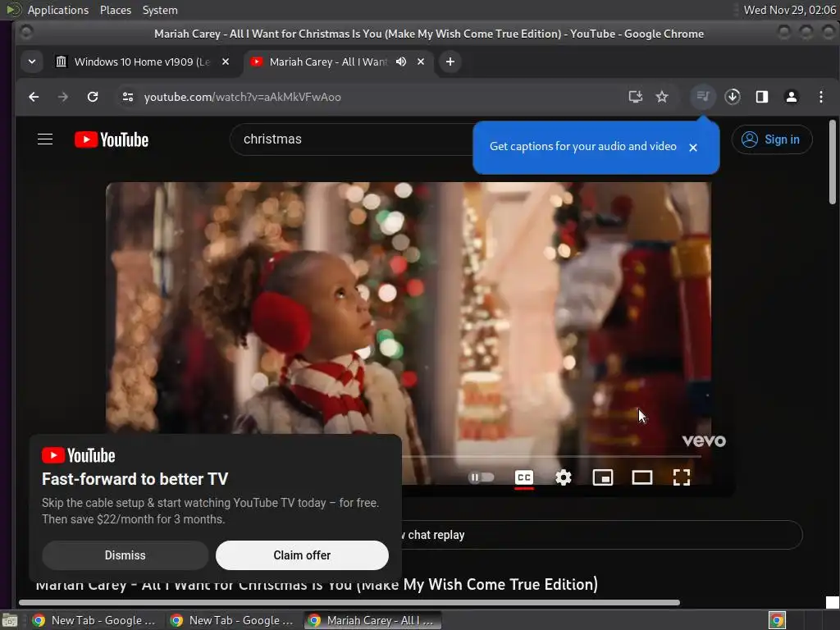Reload the YouTube page
The image size is (840, 630).
coord(93,97)
